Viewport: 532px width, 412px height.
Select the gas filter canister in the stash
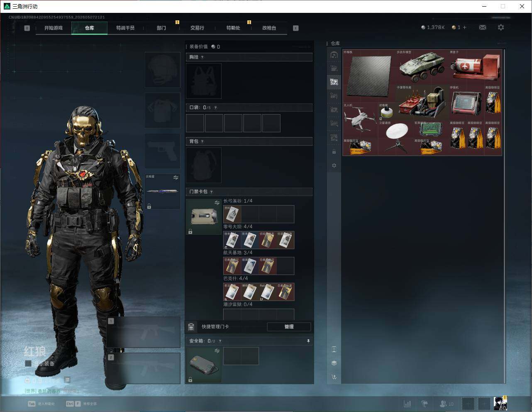pos(386,112)
